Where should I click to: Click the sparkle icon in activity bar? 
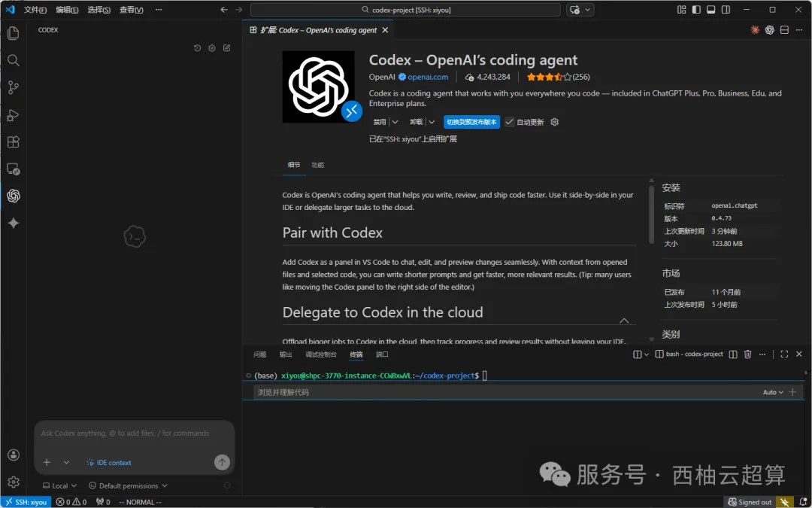pos(14,223)
